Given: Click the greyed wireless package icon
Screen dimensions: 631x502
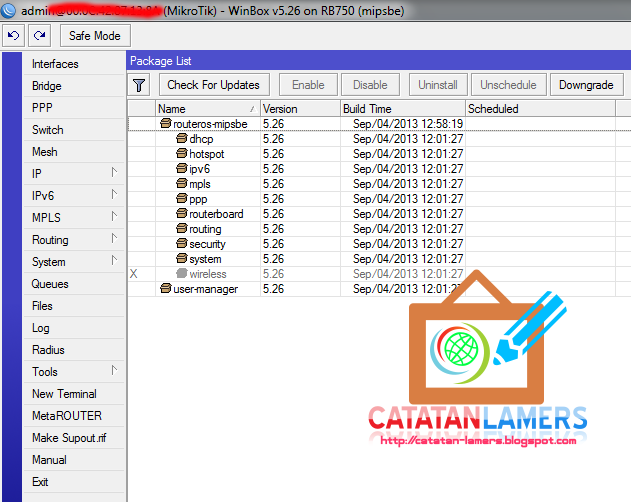Looking at the screenshot, I should 182,274.
